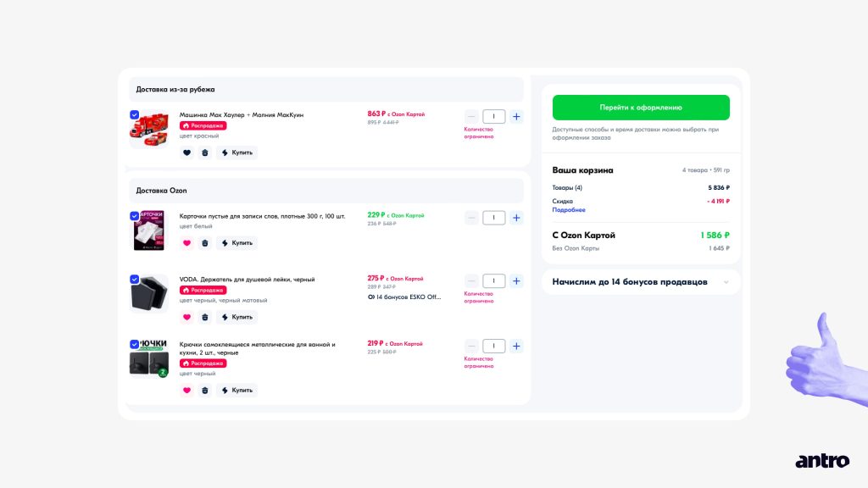The width and height of the screenshot is (868, 488).
Task: Buy Карточки пустые now
Action: click(x=237, y=243)
